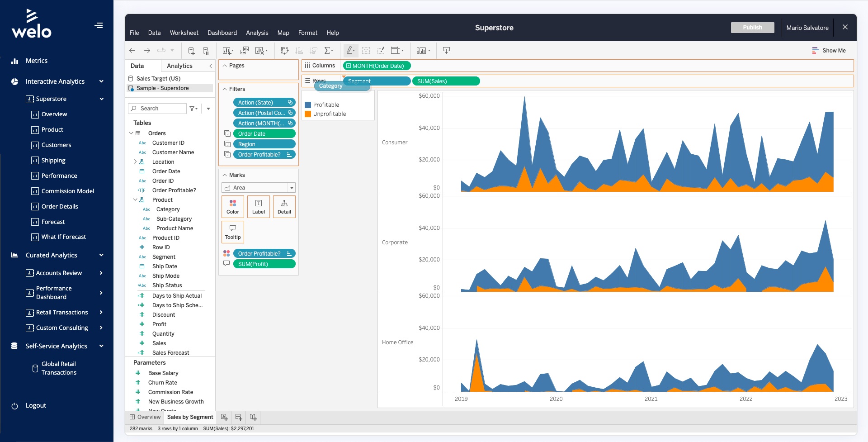Add a new story from the bottom tab bar
The width and height of the screenshot is (868, 442).
253,417
